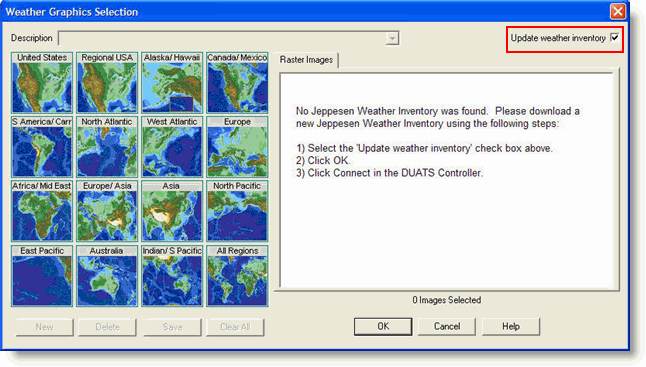Close the Weather Graphics Selection dialog
Image resolution: width=646 pixels, height=367 pixels.
coord(618,12)
